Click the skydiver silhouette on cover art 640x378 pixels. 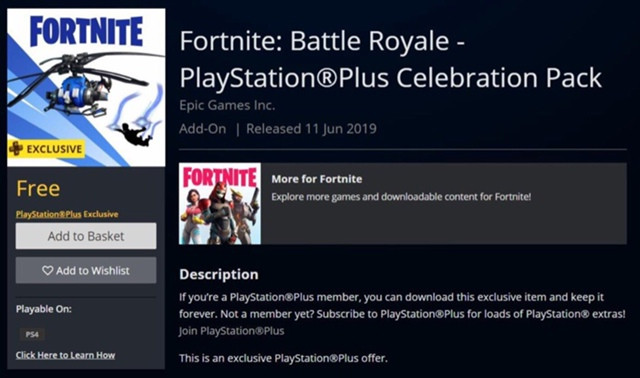pyautogui.click(x=134, y=135)
